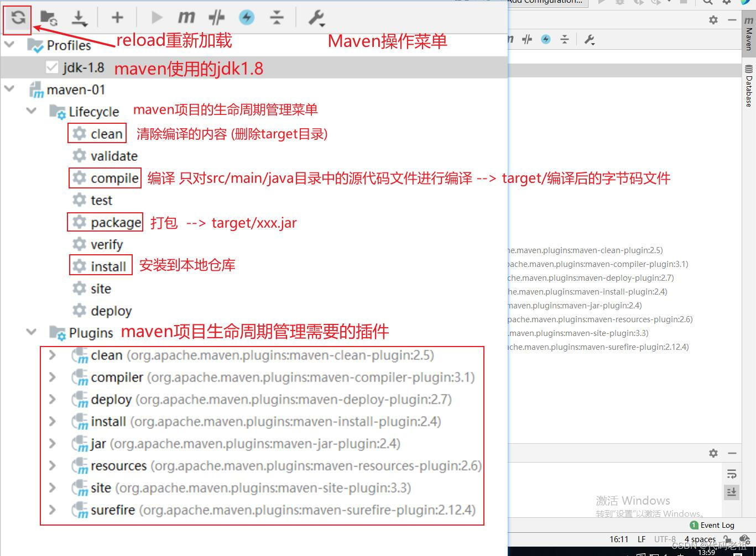Screen dimensions: 756x556
Task: Execute Maven goal with the m icon
Action: tap(186, 17)
